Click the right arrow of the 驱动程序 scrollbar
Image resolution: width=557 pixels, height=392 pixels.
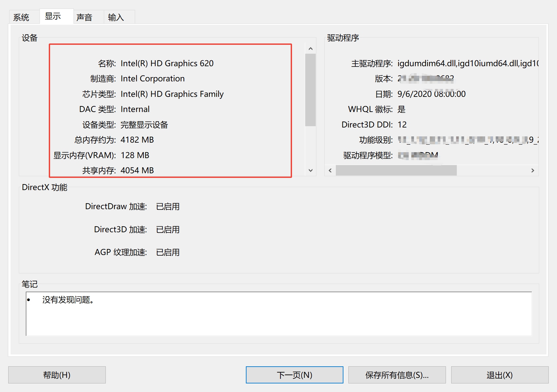point(533,170)
